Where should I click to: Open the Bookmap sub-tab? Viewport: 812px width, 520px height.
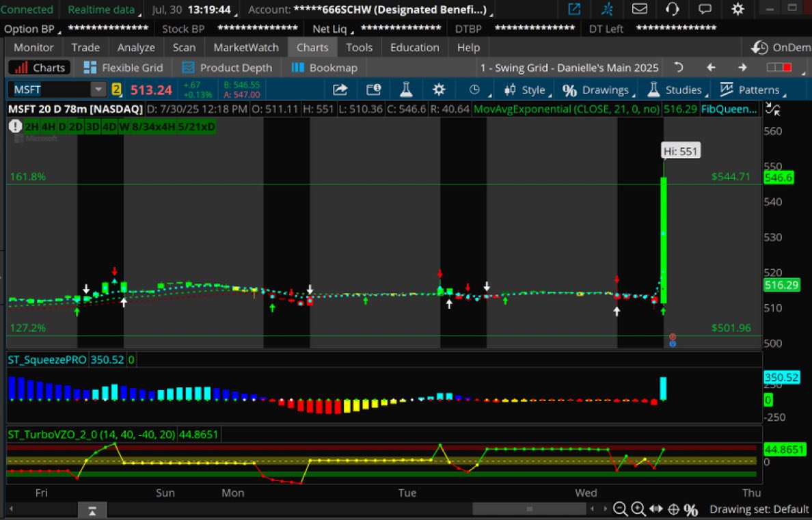pos(325,68)
